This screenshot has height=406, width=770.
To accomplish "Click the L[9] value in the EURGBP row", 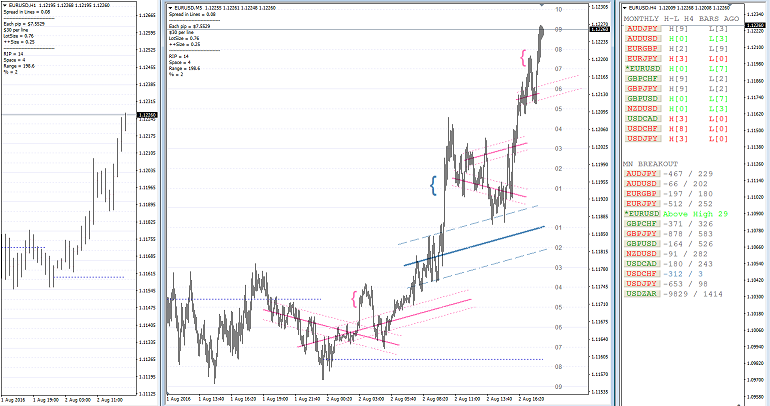I will 718,49.
